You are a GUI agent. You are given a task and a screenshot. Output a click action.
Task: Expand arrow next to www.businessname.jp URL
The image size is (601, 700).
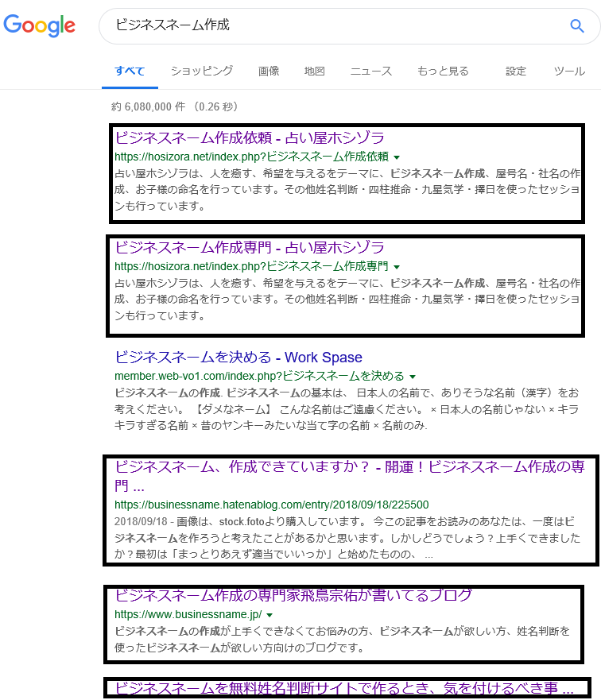coord(269,615)
